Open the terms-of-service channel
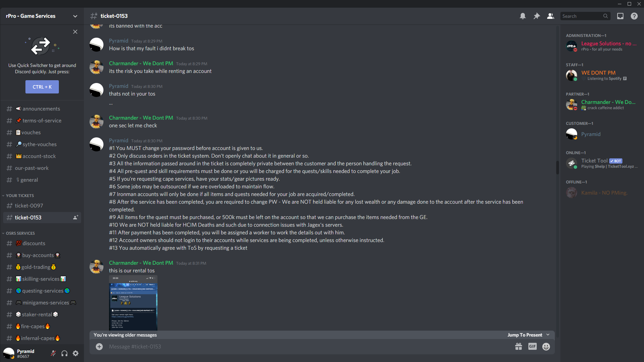This screenshot has height=362, width=644. (x=42, y=121)
